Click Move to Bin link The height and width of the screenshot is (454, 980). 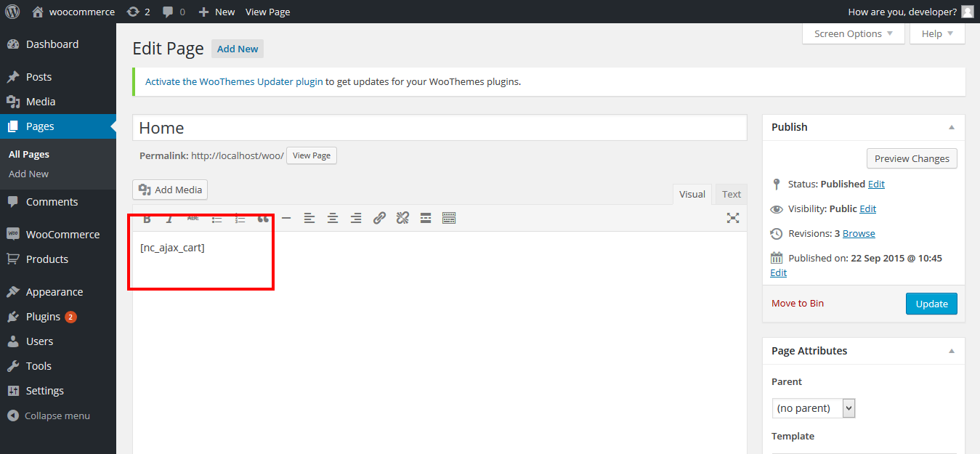pyautogui.click(x=798, y=303)
